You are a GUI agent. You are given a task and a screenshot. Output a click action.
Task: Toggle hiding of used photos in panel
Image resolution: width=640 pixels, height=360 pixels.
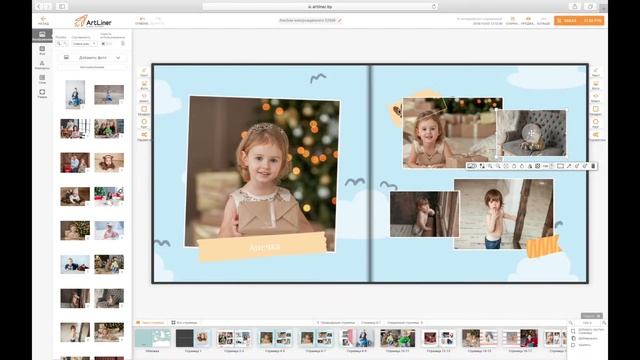tap(106, 43)
